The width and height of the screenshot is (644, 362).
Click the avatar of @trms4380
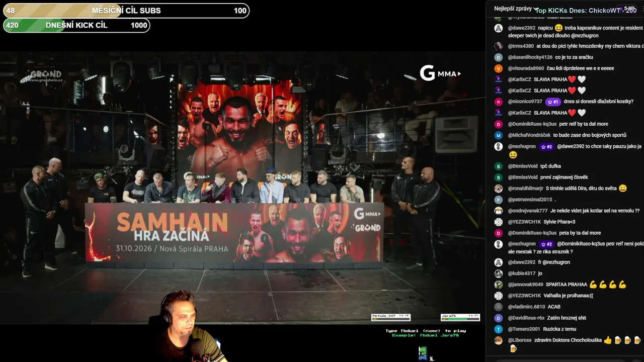(499, 46)
